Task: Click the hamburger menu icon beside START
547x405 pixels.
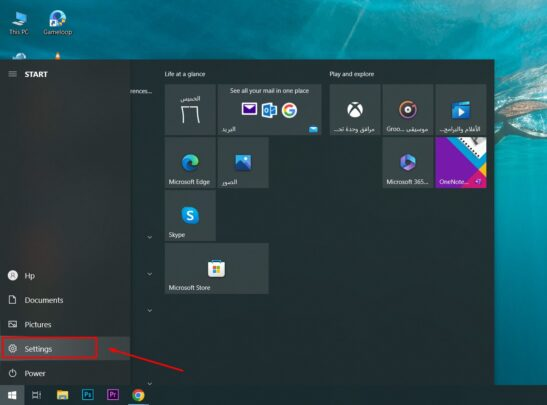Action: [x=13, y=74]
